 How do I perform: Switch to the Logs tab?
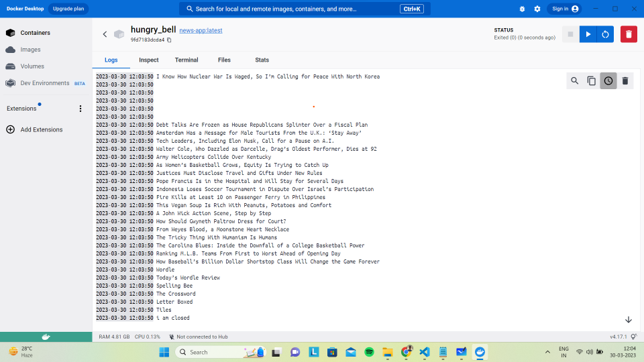(x=111, y=60)
